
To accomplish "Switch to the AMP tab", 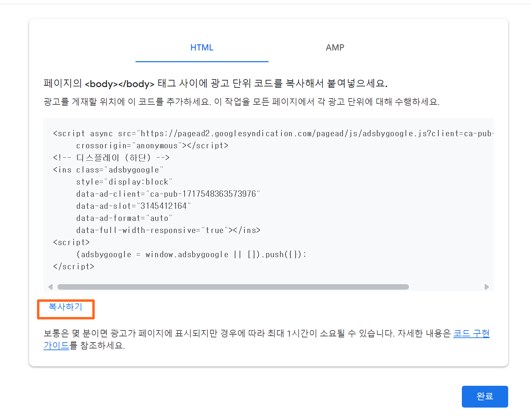I will pos(335,48).
